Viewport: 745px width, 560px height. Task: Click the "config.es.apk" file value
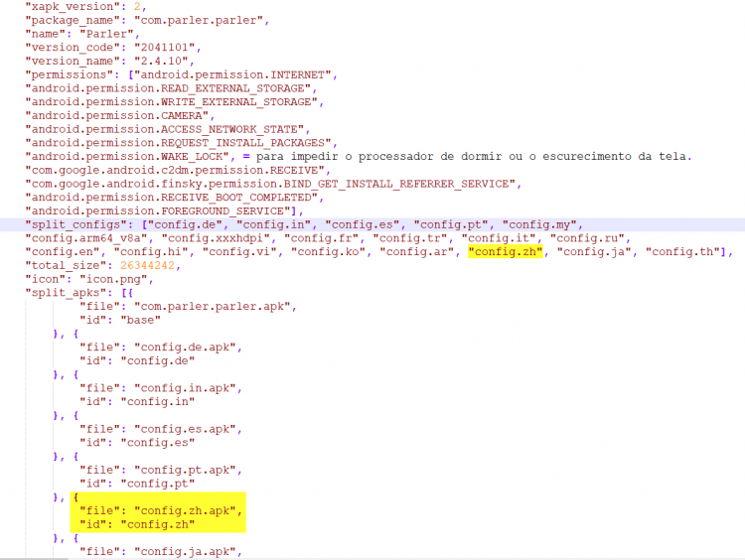[x=185, y=429]
